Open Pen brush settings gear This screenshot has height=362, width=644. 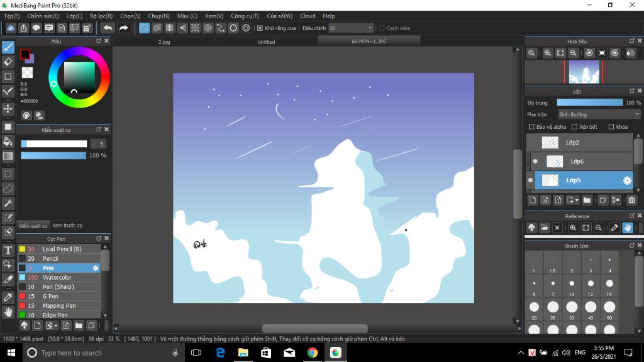point(96,268)
